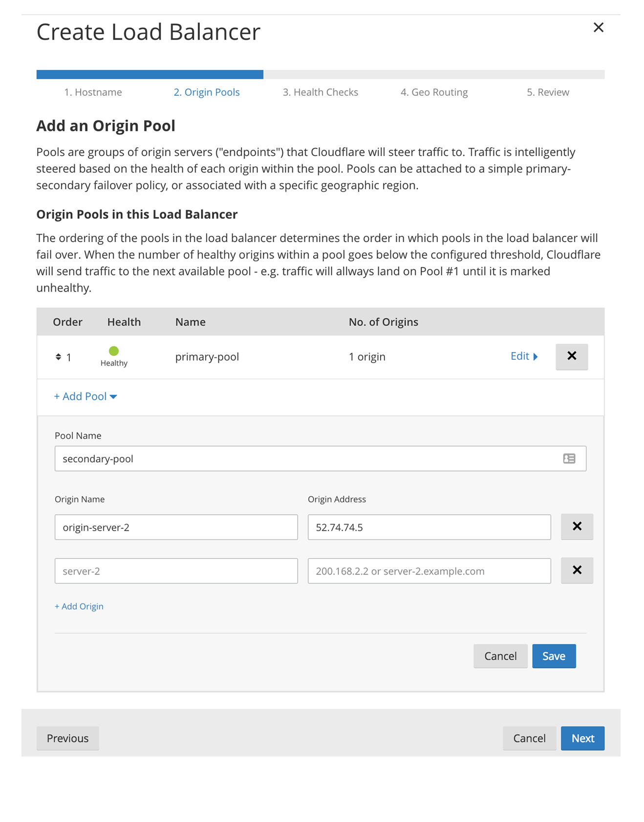
Task: Click the reorder arrows beside order 1
Action: coord(58,357)
